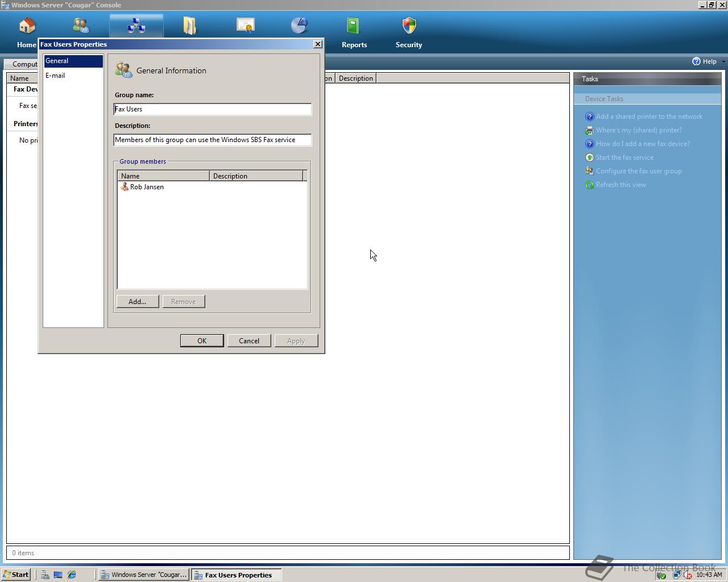
Task: Select the E-mail page in dialog
Action: [73, 76]
